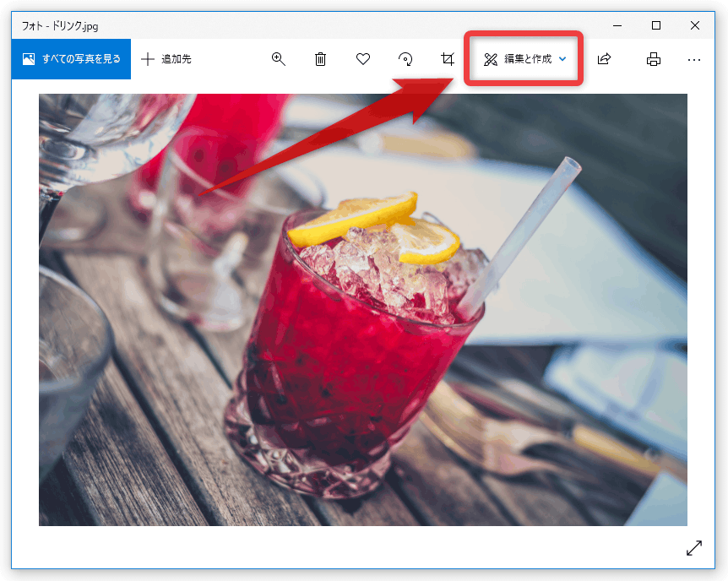
Task: Click 'すべての写真を見る' to see all photos
Action: (x=72, y=59)
